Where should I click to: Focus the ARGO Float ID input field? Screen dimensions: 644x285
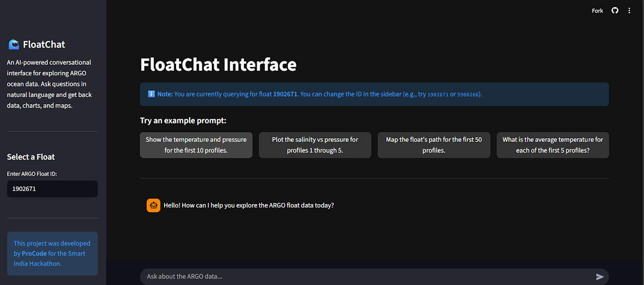click(52, 189)
